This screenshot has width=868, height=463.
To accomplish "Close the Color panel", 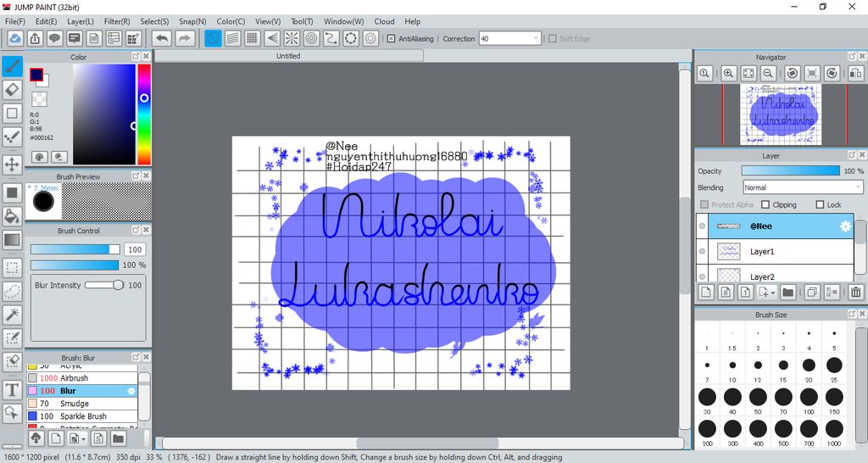I will (x=146, y=57).
